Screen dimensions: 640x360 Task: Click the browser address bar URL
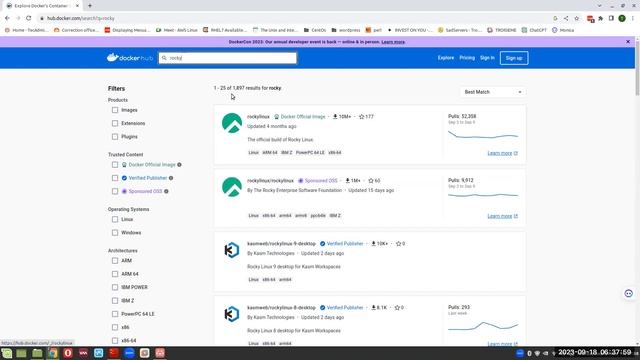[x=81, y=18]
